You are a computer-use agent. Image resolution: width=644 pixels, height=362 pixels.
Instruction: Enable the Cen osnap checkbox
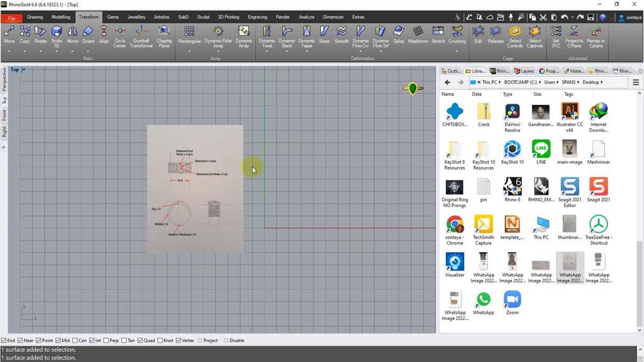tap(75, 340)
